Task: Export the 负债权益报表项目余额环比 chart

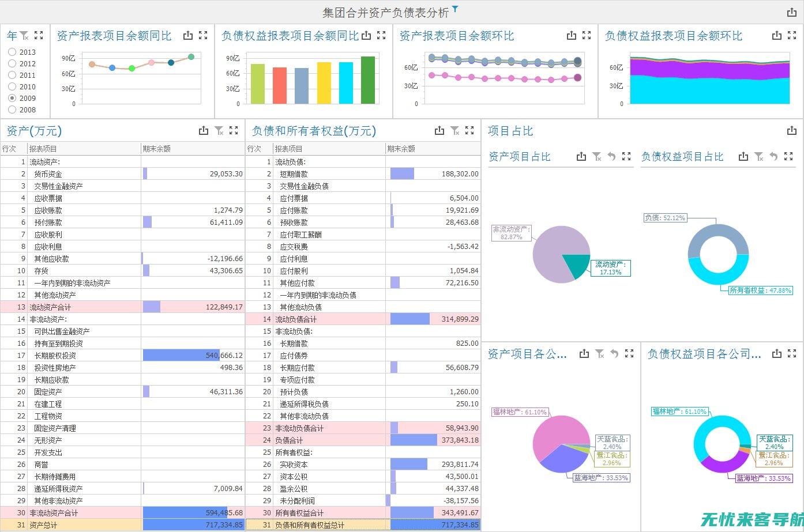Action: coord(777,35)
